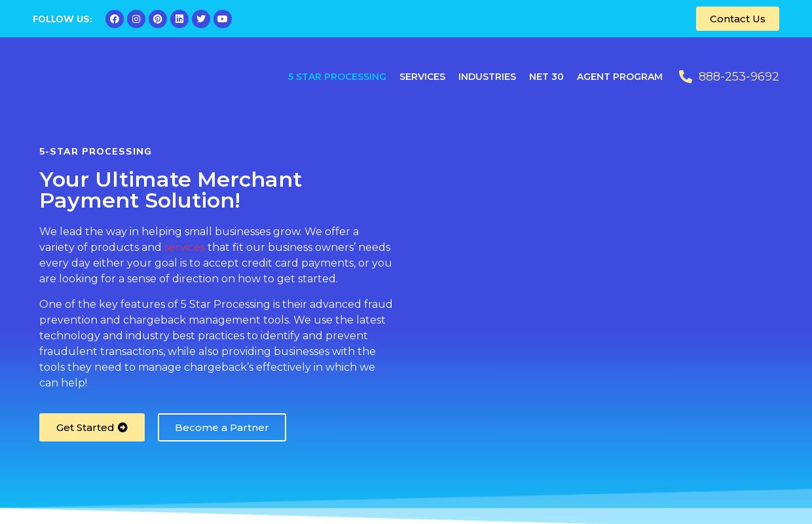The width and height of the screenshot is (812, 524).
Task: Open the YouTube social icon
Action: pos(223,19)
